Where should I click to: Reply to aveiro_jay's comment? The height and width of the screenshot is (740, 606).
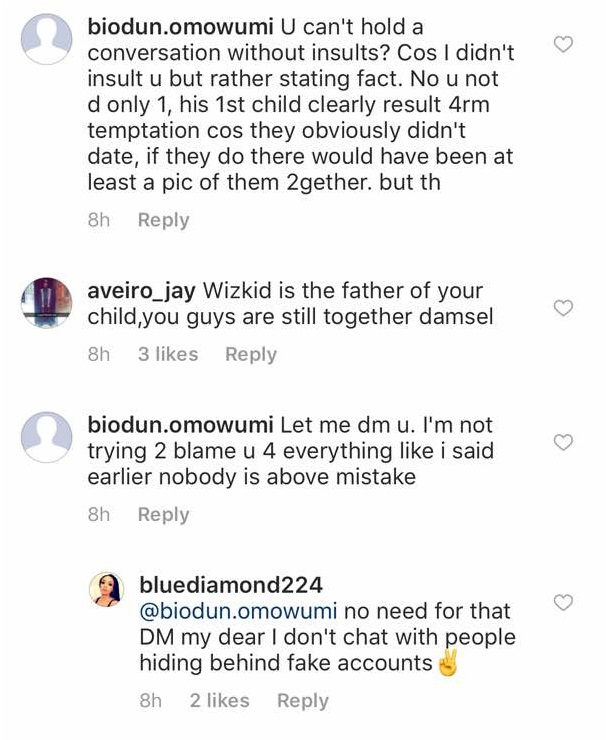point(250,354)
